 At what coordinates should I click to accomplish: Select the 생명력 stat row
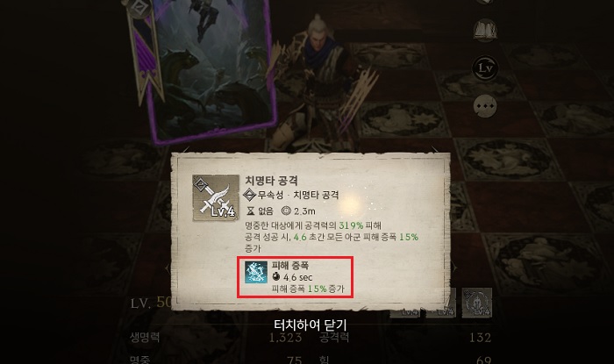[216, 338]
